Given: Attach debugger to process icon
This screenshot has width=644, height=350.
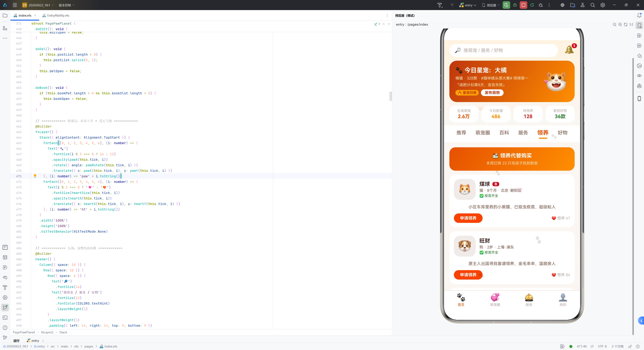Looking at the screenshot, I should coord(541,5).
